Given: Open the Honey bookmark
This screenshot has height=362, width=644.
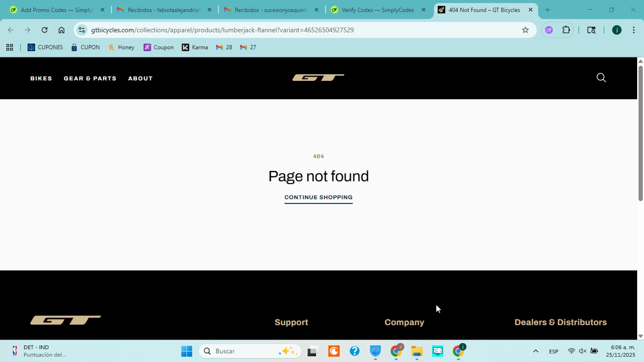Looking at the screenshot, I should click(x=122, y=48).
